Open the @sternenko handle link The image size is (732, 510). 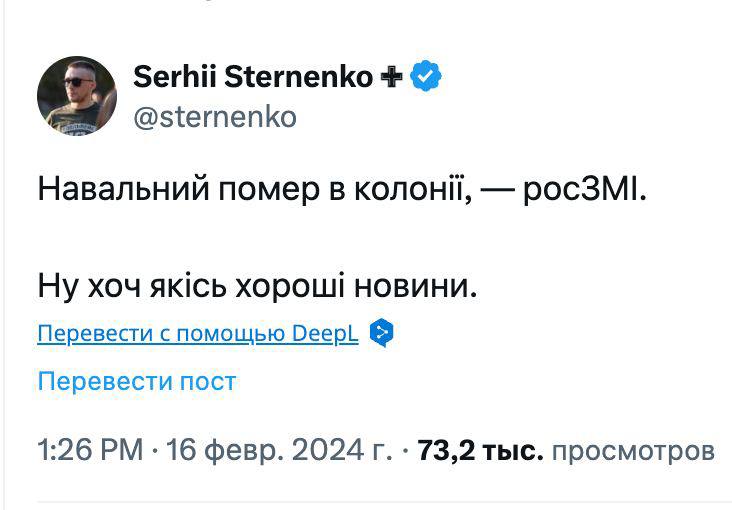214,117
